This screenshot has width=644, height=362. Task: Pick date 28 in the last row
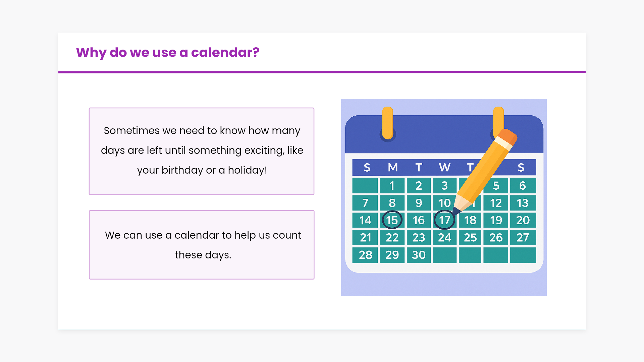pyautogui.click(x=365, y=255)
